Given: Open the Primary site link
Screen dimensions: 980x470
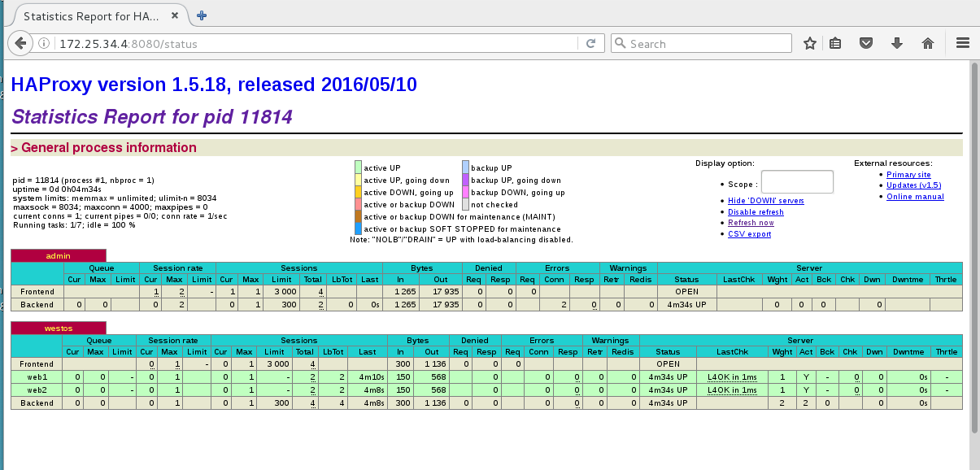Looking at the screenshot, I should pos(908,175).
